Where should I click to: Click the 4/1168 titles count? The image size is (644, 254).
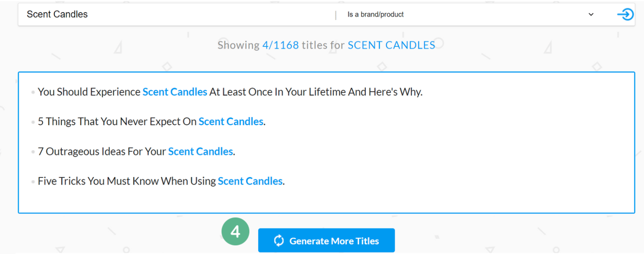(280, 45)
